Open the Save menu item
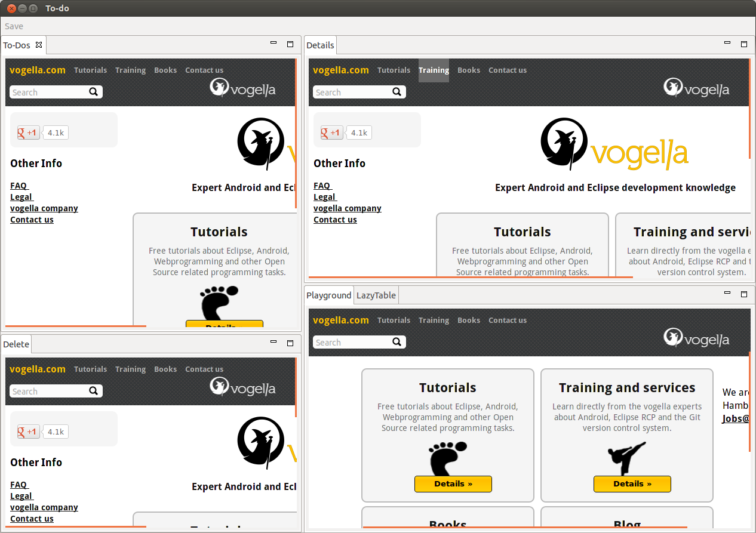This screenshot has width=756, height=533. pyautogui.click(x=14, y=26)
